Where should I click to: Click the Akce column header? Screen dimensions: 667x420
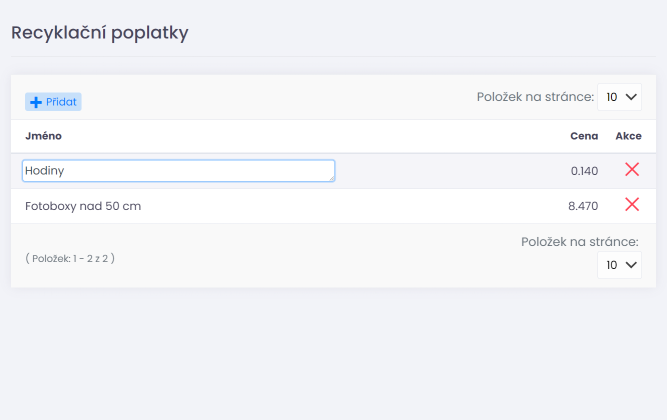(629, 136)
